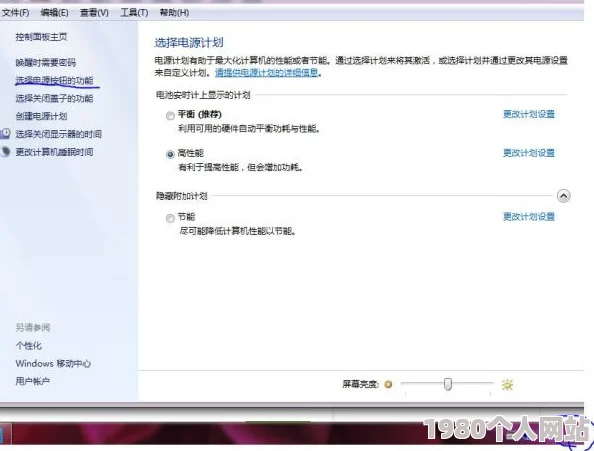
Task: Click the dim brightness icon
Action: click(388, 384)
